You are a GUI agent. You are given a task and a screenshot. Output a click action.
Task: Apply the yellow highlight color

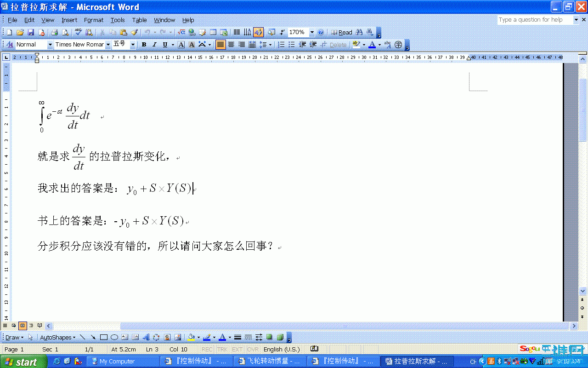point(356,45)
